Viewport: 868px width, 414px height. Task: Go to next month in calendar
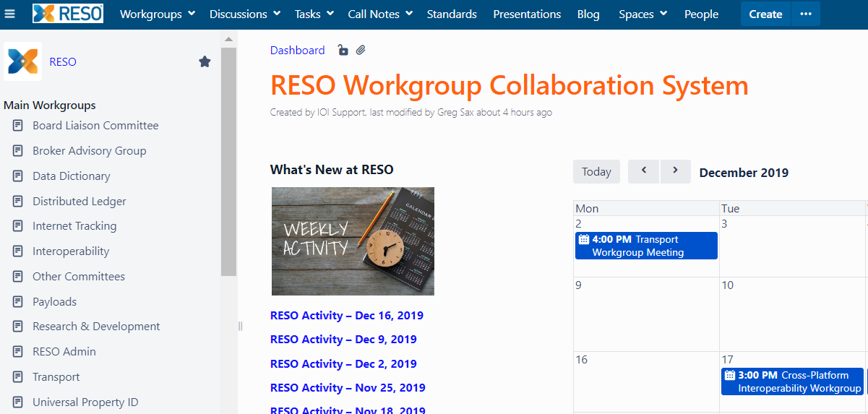tap(675, 171)
